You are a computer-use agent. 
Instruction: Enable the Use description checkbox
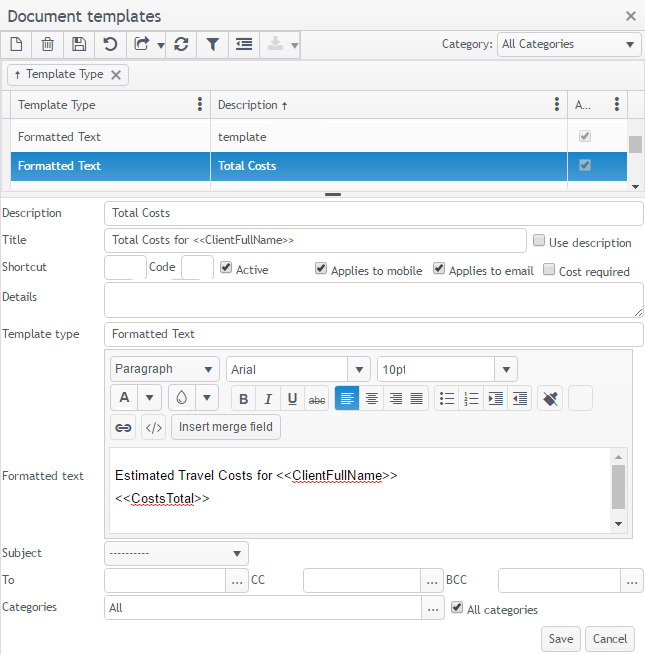[x=539, y=241]
